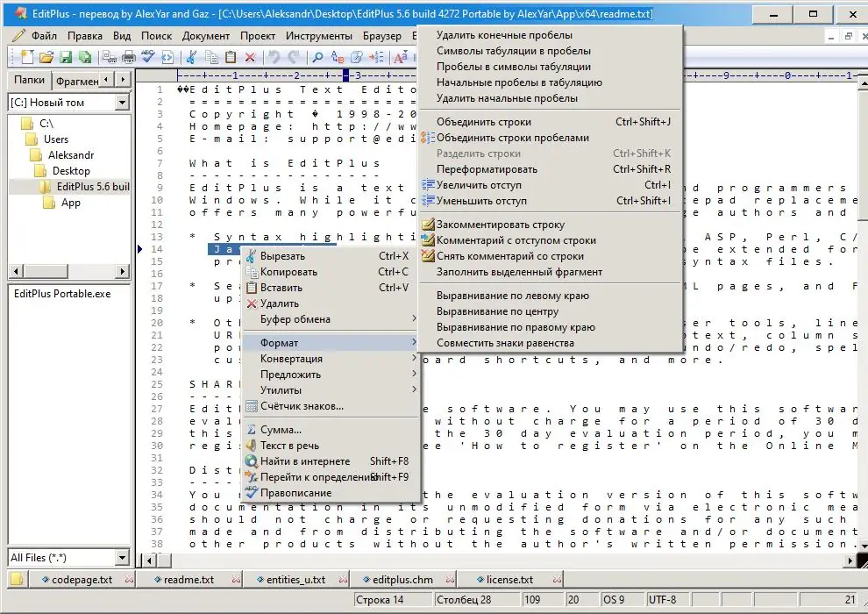Click the scissors Cut icon in the toolbar
The image size is (868, 614).
click(191, 56)
